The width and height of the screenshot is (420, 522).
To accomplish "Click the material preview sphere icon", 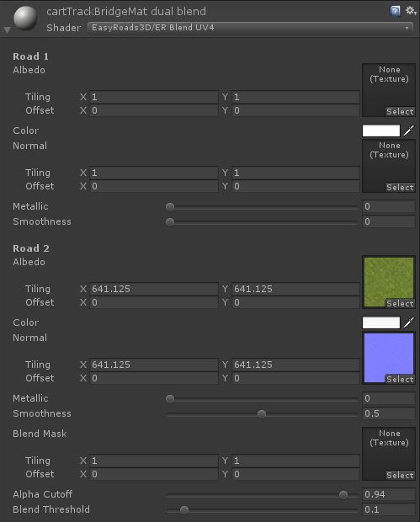I will 25,19.
